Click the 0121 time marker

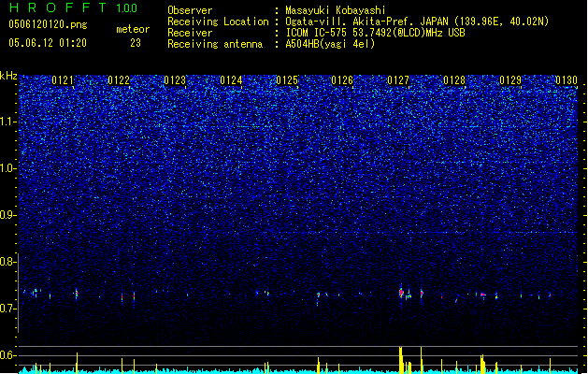tap(63, 80)
